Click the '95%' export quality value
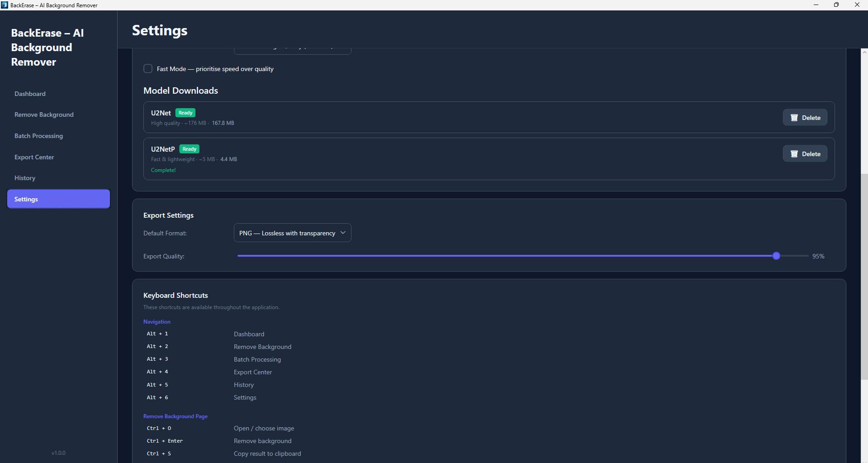This screenshot has width=868, height=463. 818,256
